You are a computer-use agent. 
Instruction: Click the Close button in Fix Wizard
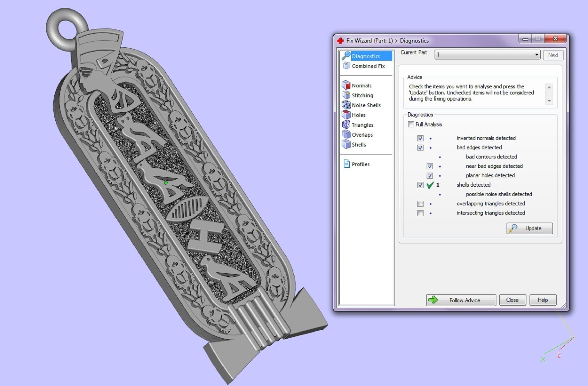coord(512,300)
